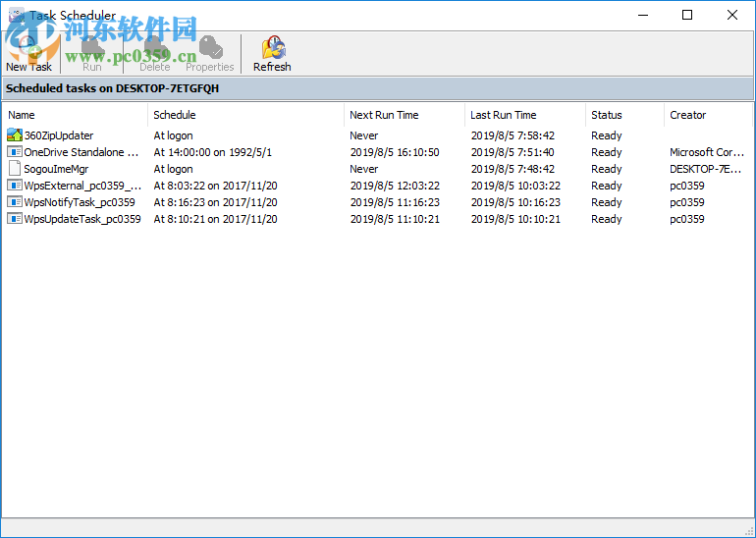Click the 'DESKTOP-7E…' creator cell
Viewport: 756px width, 538px height.
[x=706, y=169]
